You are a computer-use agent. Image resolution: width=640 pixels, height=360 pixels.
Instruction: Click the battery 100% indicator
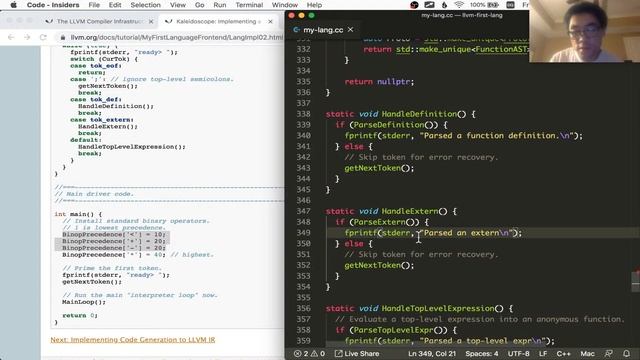pyautogui.click(x=484, y=5)
